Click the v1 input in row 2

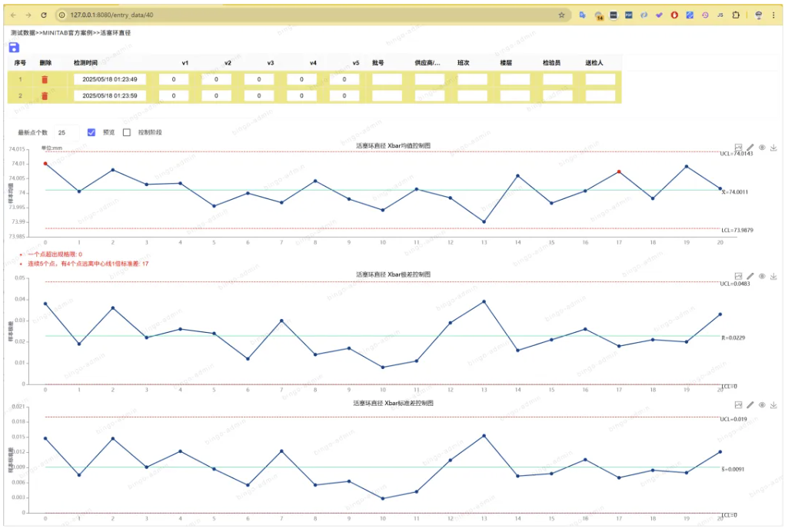[x=174, y=96]
